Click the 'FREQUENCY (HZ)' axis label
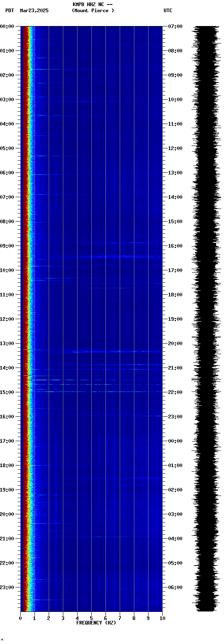Image resolution: width=224 pixels, height=644 pixels. coord(96,623)
